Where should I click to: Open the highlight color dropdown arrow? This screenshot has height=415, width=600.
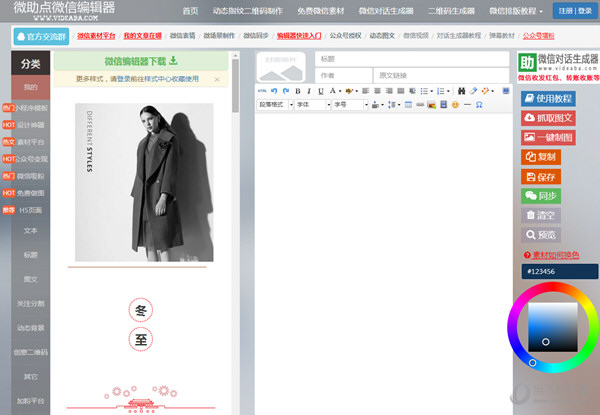coord(357,91)
